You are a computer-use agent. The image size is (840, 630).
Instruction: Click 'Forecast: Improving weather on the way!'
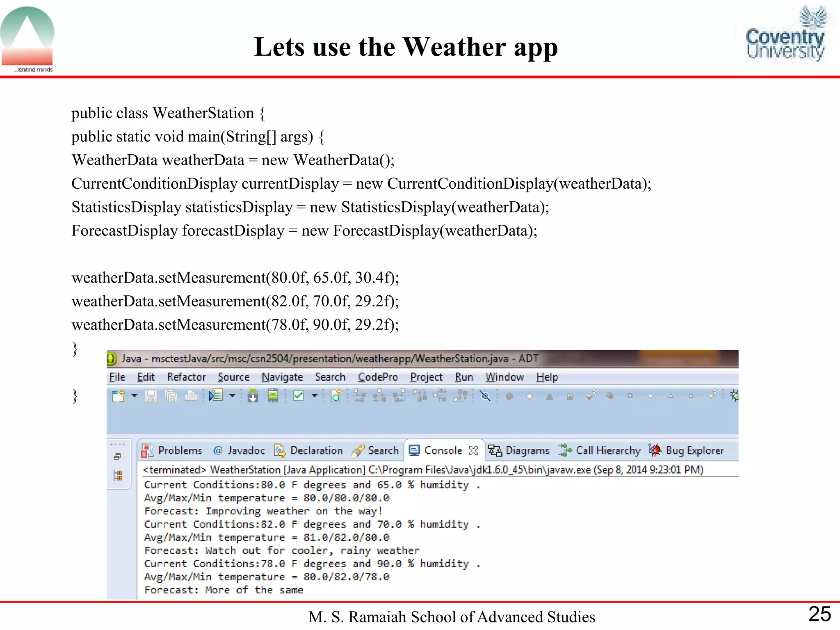point(263,511)
